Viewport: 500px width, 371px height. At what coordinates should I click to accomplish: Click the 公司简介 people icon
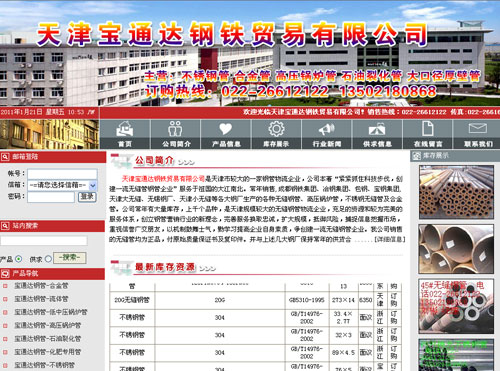coord(175,129)
